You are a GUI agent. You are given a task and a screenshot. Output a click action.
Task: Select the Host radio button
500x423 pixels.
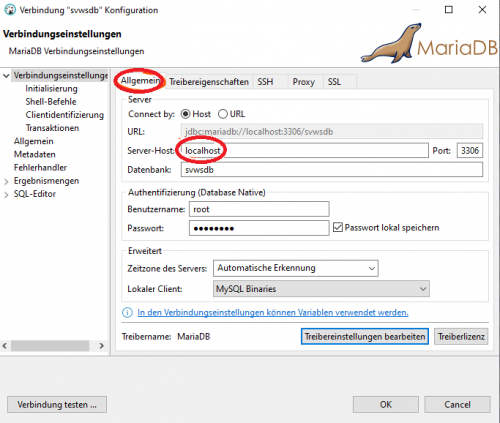coord(186,114)
